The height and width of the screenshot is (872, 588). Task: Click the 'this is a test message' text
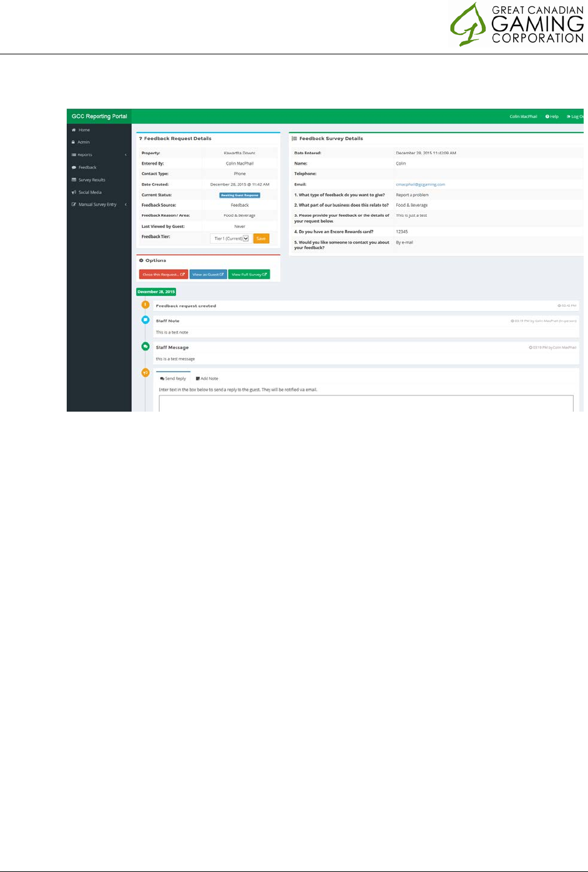coord(175,359)
